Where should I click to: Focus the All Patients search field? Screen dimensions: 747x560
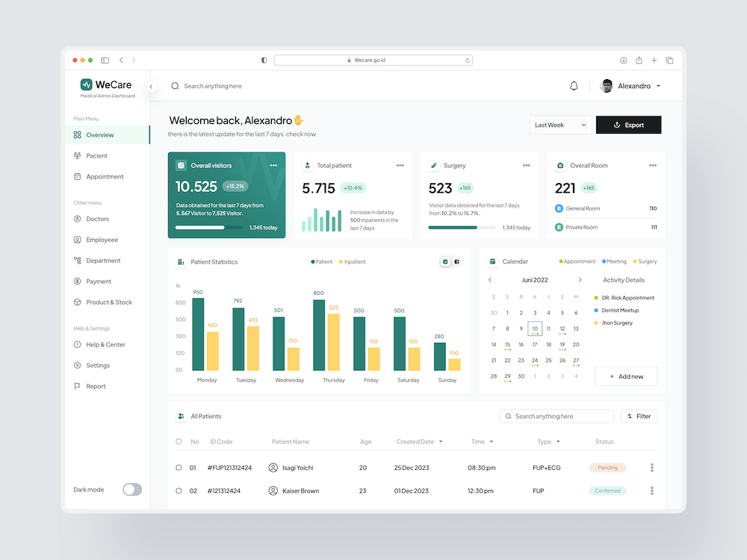pyautogui.click(x=560, y=417)
